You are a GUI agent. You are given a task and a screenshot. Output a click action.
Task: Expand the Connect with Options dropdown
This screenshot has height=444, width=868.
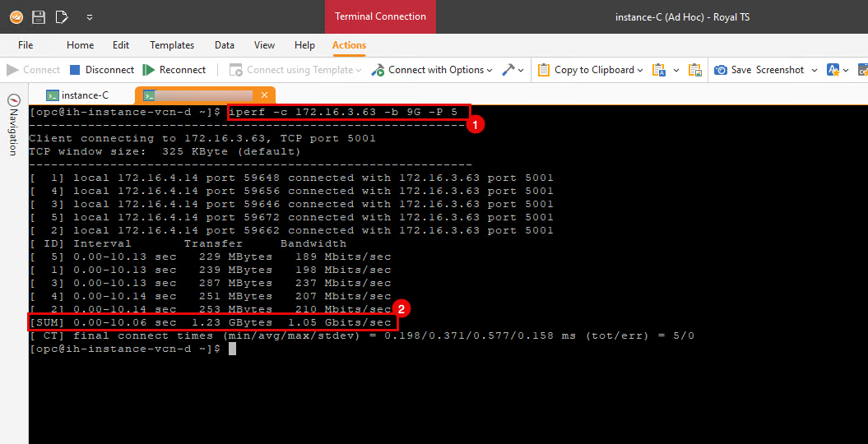pyautogui.click(x=433, y=70)
